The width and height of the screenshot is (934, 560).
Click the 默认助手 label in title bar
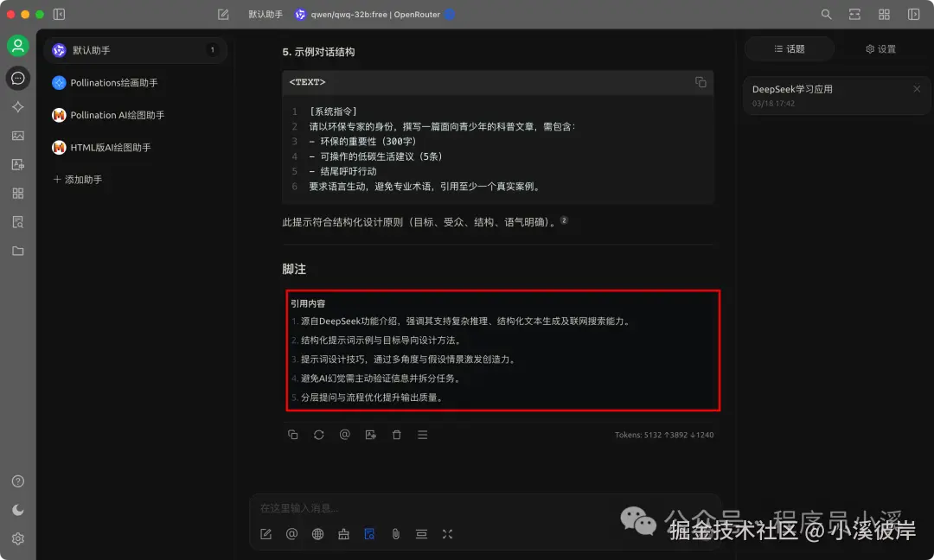265,15
